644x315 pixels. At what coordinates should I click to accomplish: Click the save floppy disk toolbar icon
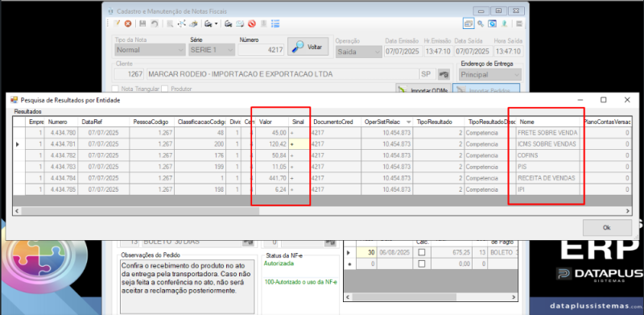pos(142,24)
